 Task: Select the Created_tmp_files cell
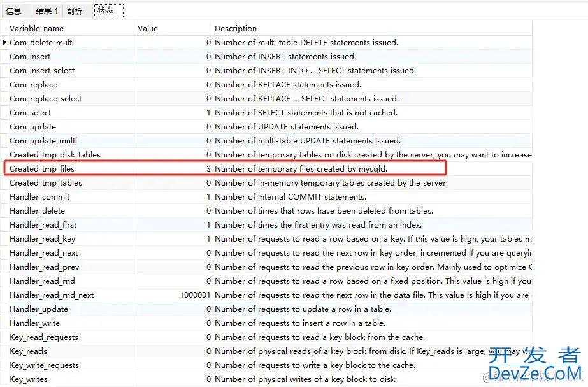[71, 168]
